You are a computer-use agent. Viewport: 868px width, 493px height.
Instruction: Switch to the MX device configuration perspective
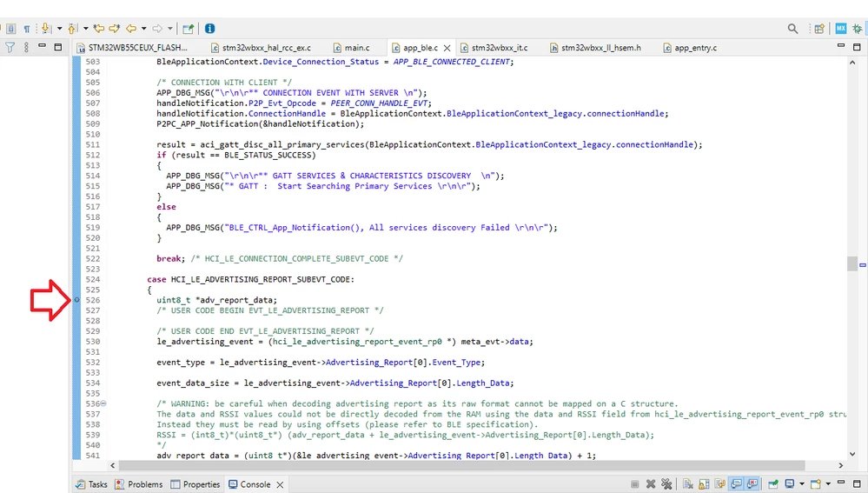(x=841, y=28)
